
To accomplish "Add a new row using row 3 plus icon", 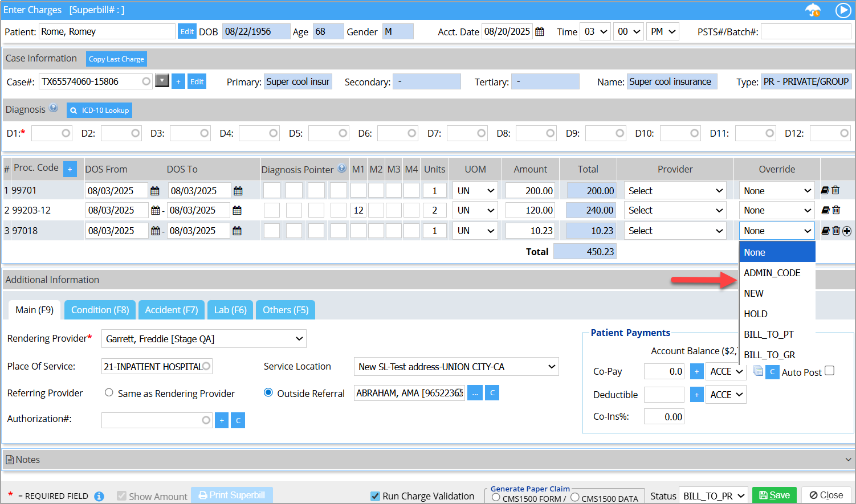I will tap(847, 231).
